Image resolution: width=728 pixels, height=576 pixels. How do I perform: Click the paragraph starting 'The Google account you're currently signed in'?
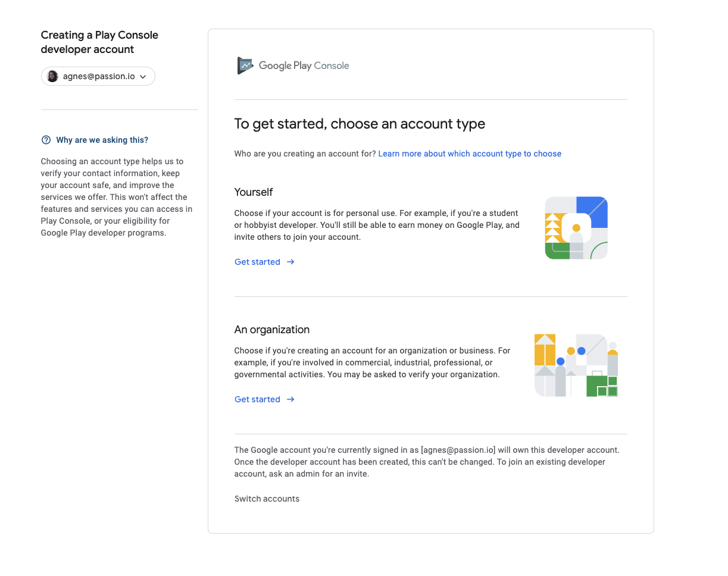pyautogui.click(x=427, y=462)
